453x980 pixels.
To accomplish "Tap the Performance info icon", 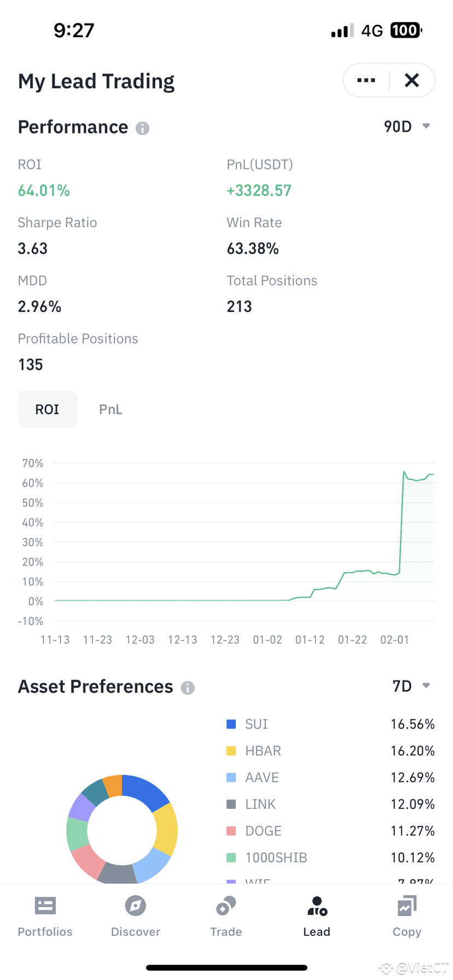I will pyautogui.click(x=142, y=129).
